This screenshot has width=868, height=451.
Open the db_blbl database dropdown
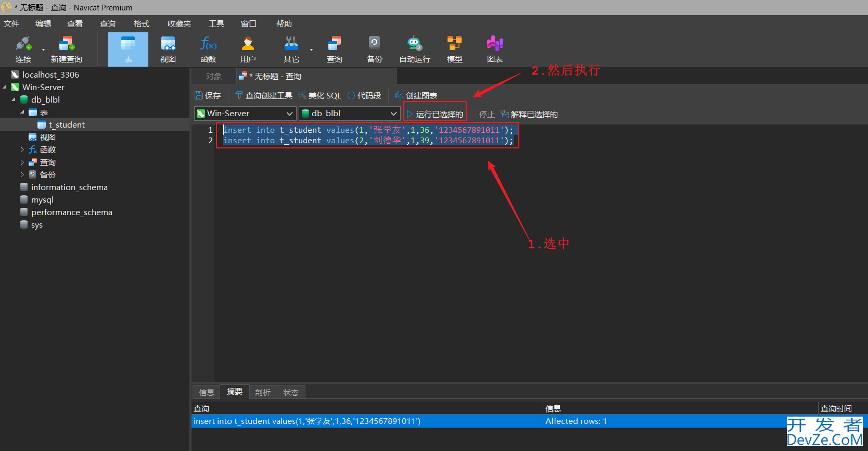[349, 113]
